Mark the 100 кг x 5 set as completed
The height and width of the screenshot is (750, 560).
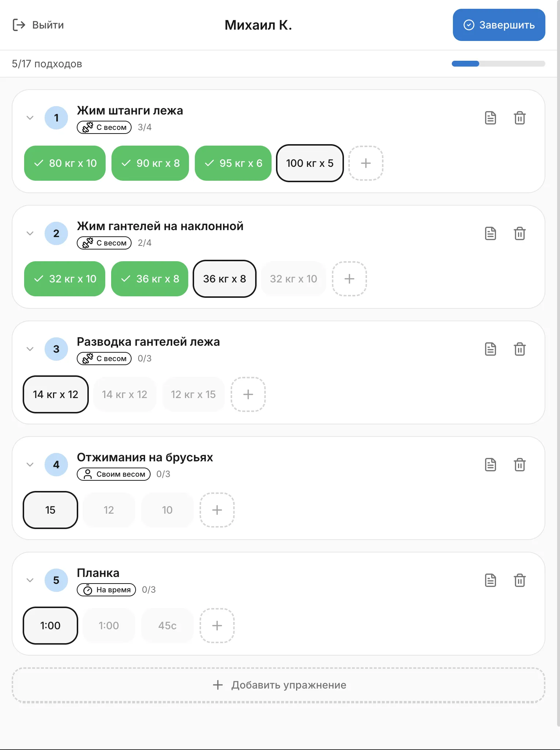(x=309, y=163)
